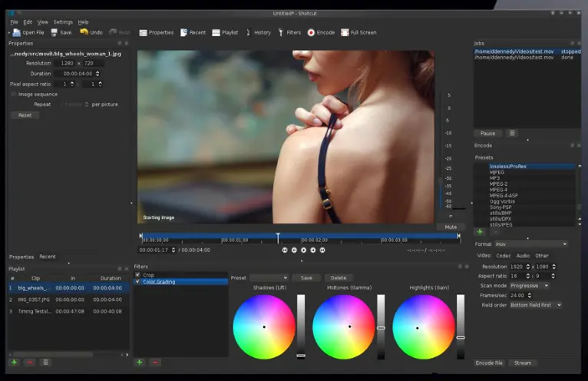Switch to the Codec tab in Encode
Viewport: 588px width, 381px height.
503,256
